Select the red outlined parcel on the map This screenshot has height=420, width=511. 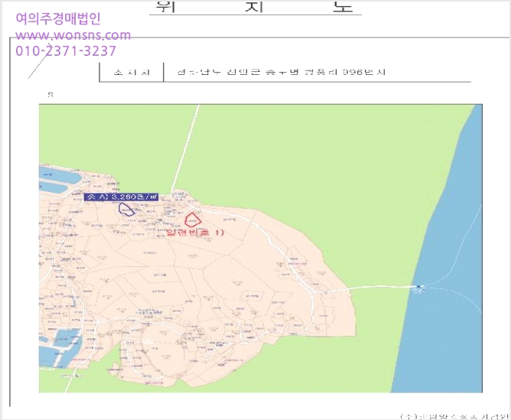pos(193,220)
